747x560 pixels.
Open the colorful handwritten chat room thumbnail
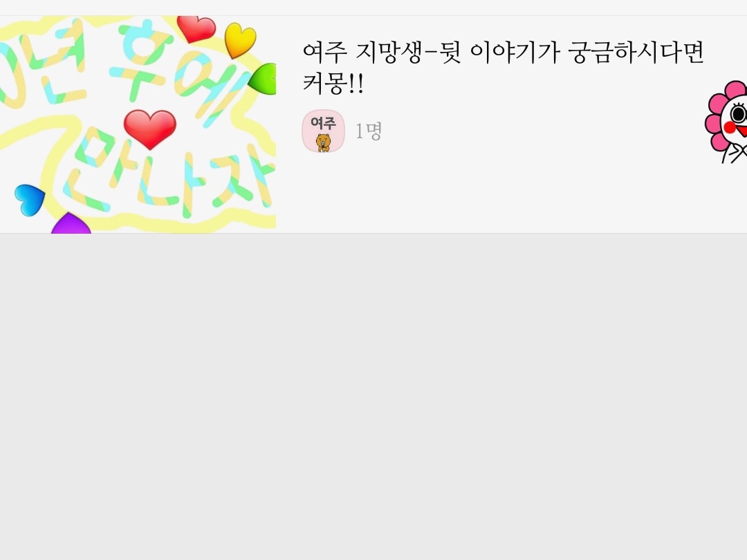tap(138, 124)
